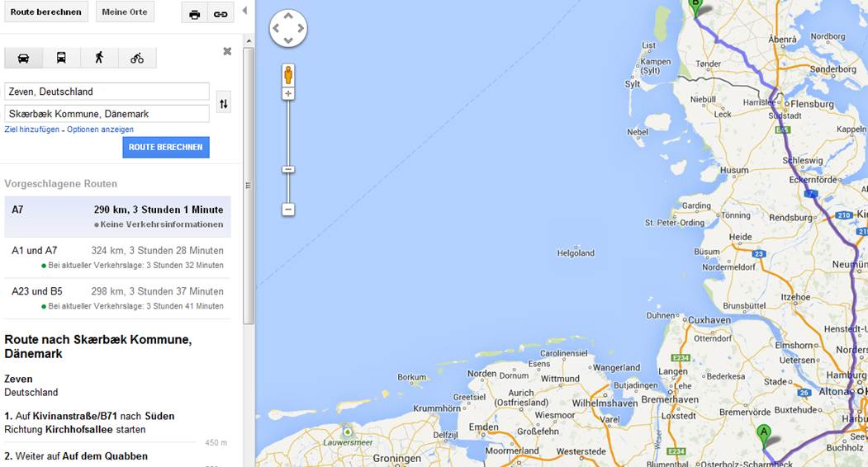
Task: Click the zoom in plus button
Action: point(288,93)
